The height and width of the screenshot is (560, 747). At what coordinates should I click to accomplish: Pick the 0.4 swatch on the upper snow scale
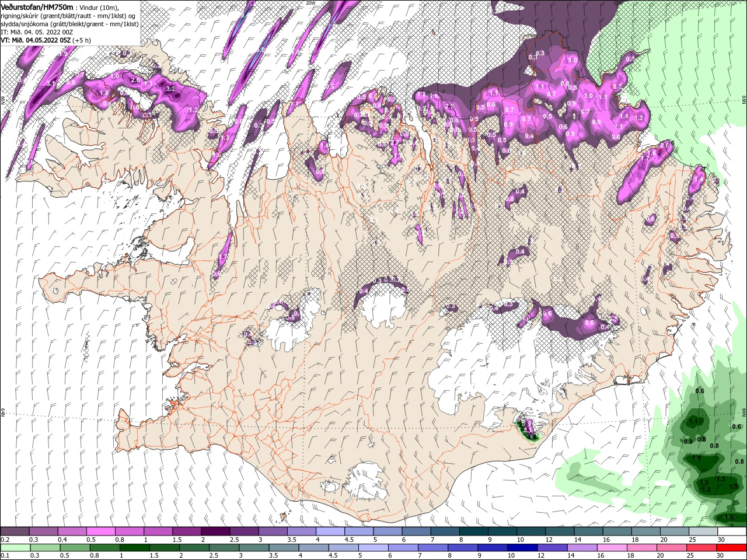[x=72, y=531]
